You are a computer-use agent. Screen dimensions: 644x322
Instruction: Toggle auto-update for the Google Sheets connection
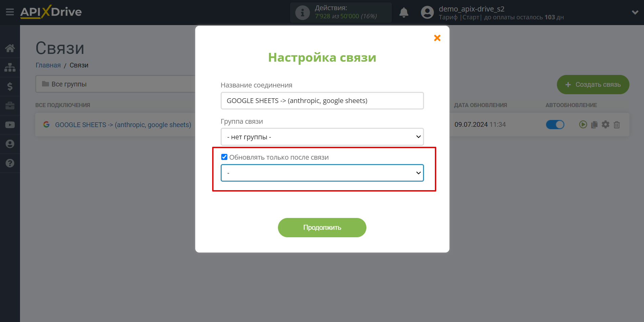[x=555, y=125]
